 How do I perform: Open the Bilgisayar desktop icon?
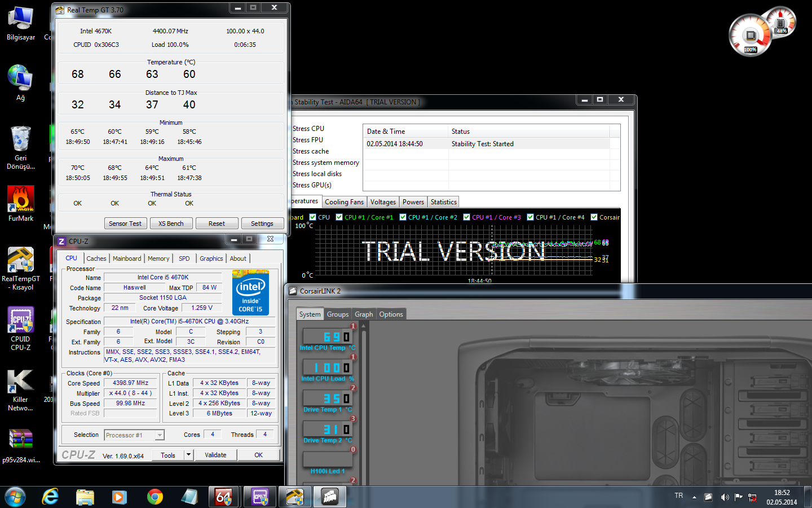[20, 24]
